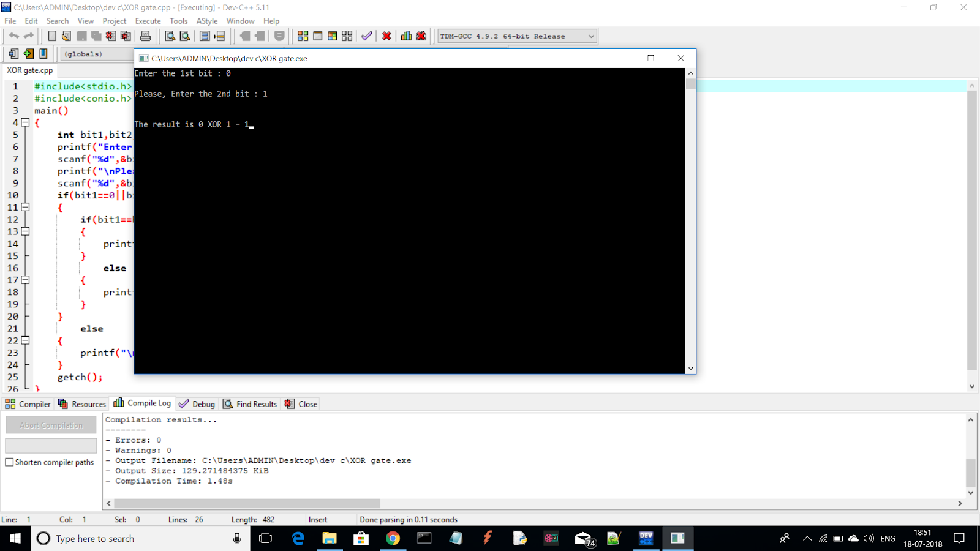Click the Type here to search field

pyautogui.click(x=123, y=538)
